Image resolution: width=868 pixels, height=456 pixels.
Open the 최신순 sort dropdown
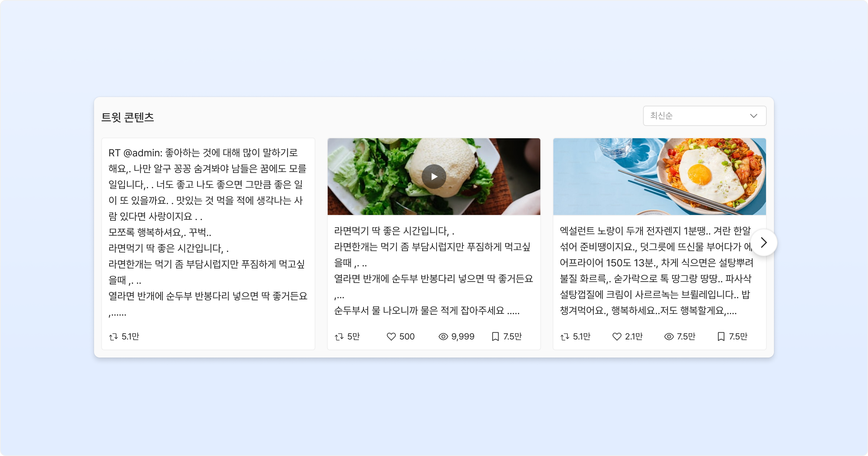tap(705, 116)
